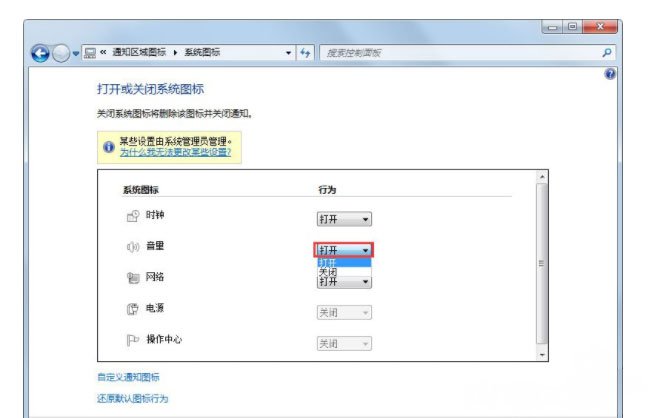Maximize the window
Screen dimensions: 649x418
tap(572, 27)
